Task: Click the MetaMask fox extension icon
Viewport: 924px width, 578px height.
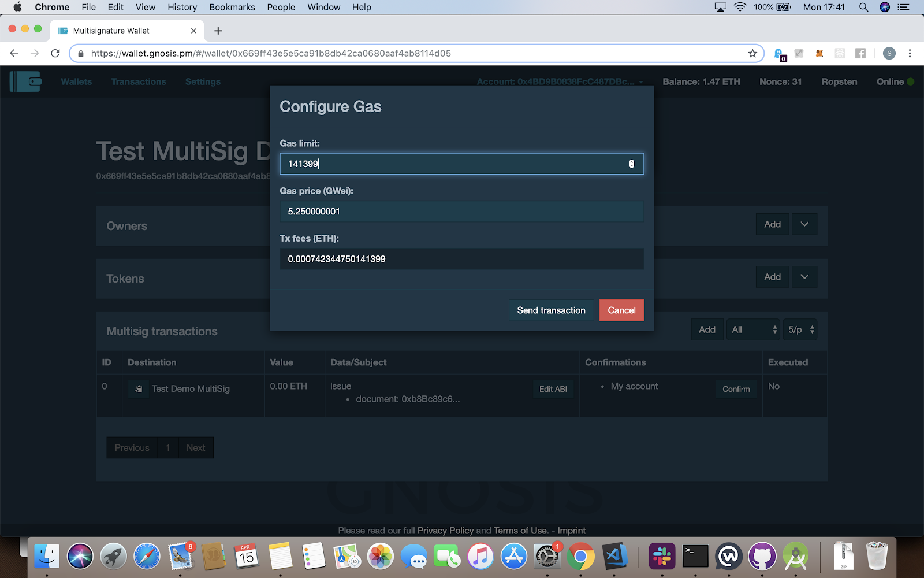Action: [819, 53]
